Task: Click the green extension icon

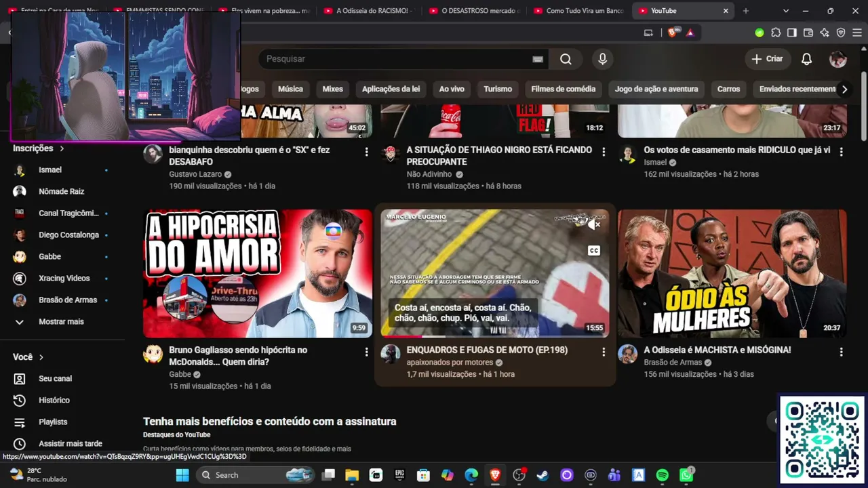Action: click(759, 33)
